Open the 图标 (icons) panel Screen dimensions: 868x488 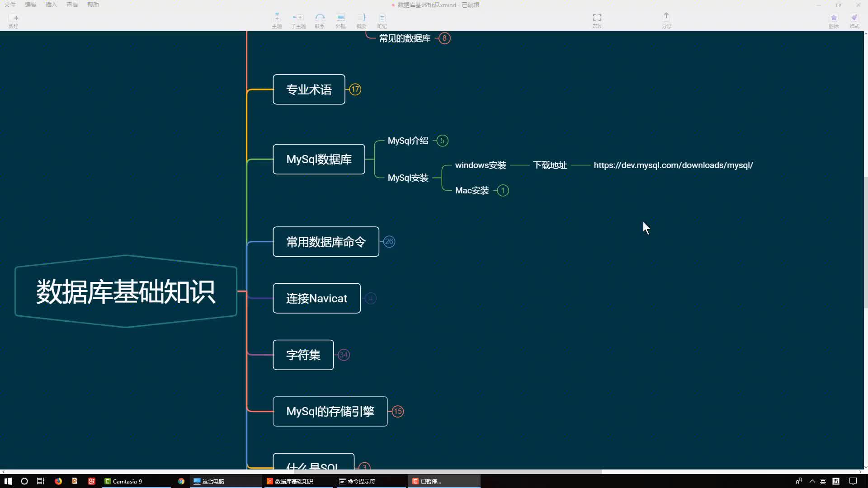click(x=834, y=21)
